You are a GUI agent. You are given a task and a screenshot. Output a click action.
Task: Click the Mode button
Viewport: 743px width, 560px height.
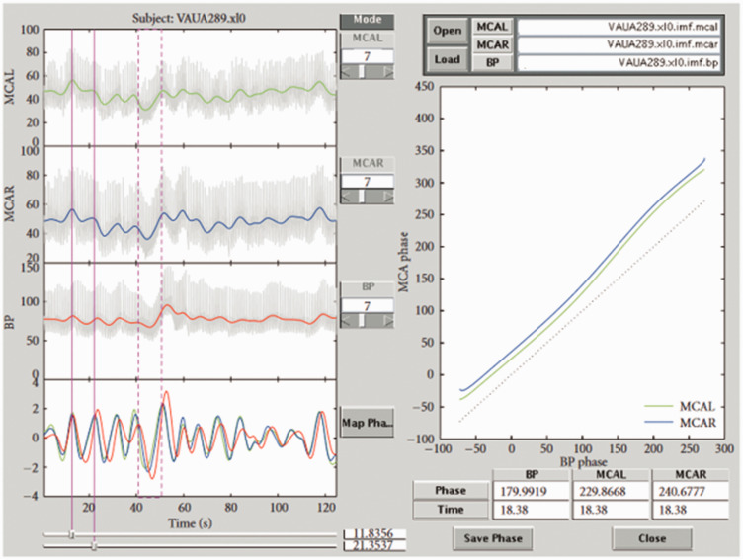tap(367, 21)
